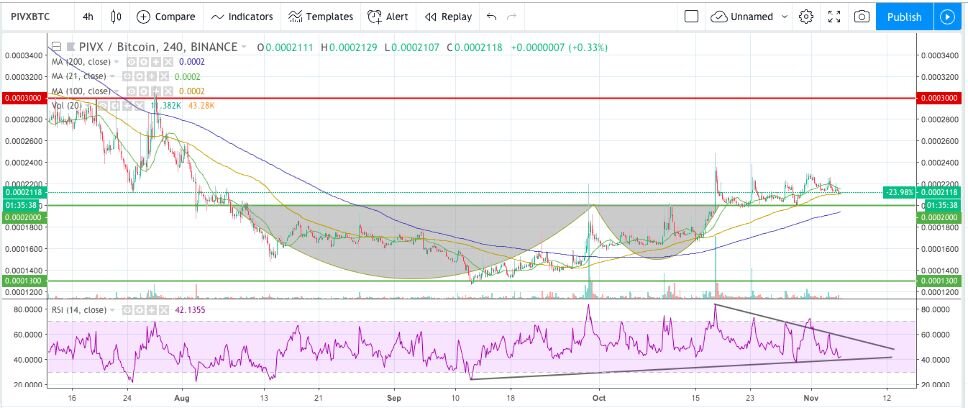The width and height of the screenshot is (968, 408).
Task: Click the -23.98% price label on right axis
Action: (x=901, y=193)
